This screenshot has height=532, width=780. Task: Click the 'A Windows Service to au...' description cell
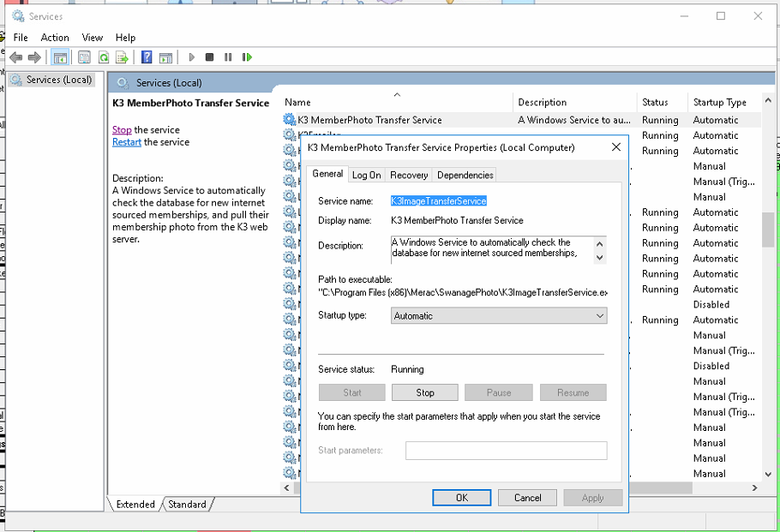574,120
